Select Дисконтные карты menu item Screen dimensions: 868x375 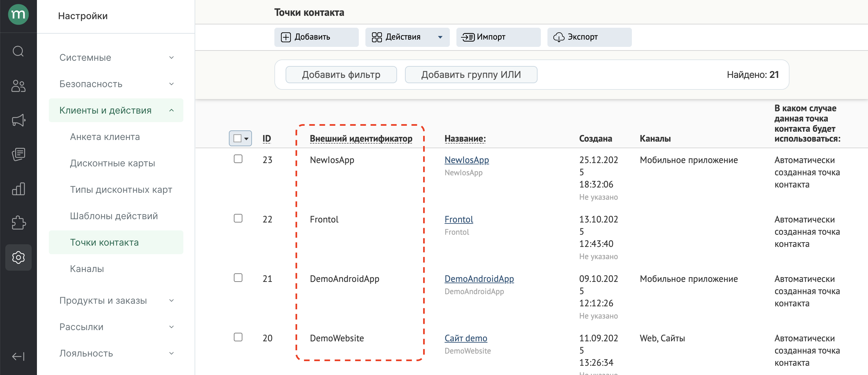click(x=112, y=163)
